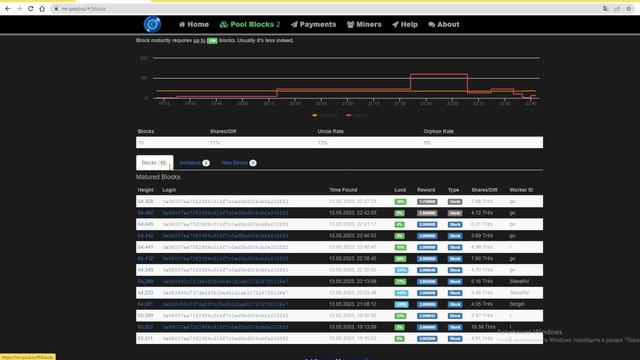
Task: Open the login address in the 22:13:08 row
Action: tap(225, 282)
